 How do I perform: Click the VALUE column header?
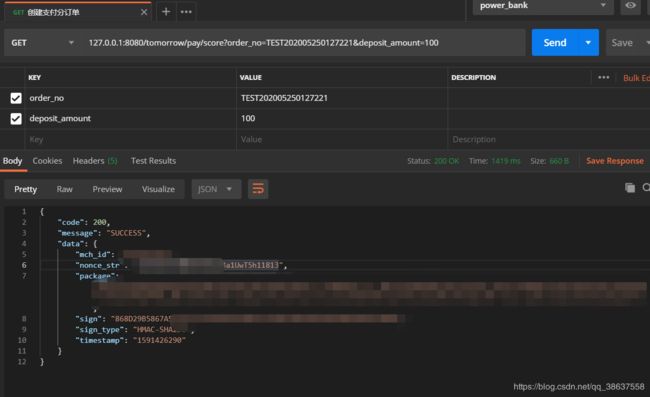point(251,77)
